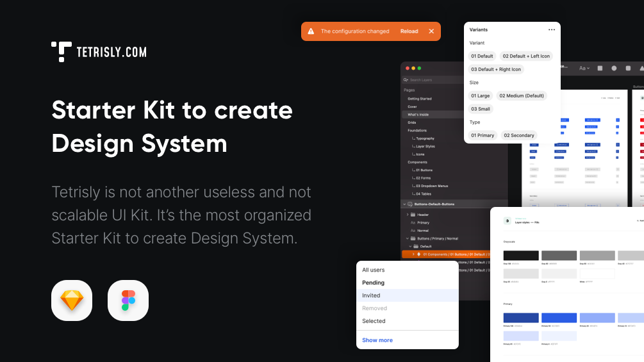This screenshot has height=362, width=644.
Task: Open the 04 Tables page
Action: [424, 193]
